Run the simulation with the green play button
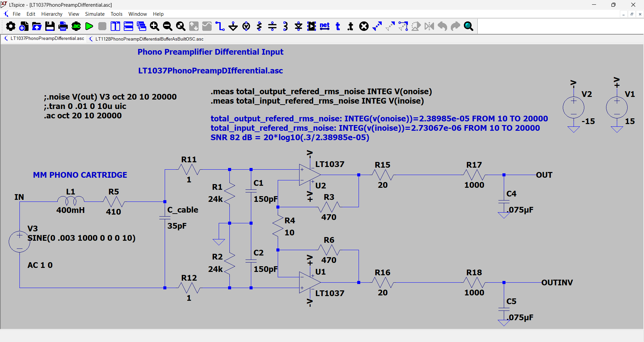The height and width of the screenshot is (342, 644). pyautogui.click(x=89, y=26)
